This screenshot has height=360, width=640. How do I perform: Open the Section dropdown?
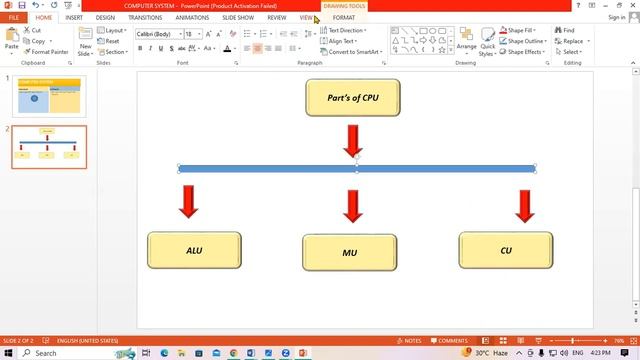click(113, 52)
